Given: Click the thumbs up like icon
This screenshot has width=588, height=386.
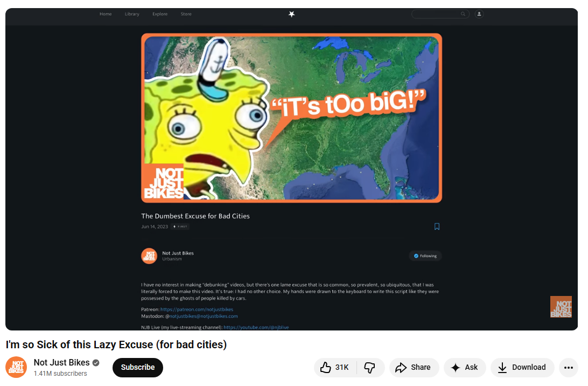Looking at the screenshot, I should tap(325, 367).
